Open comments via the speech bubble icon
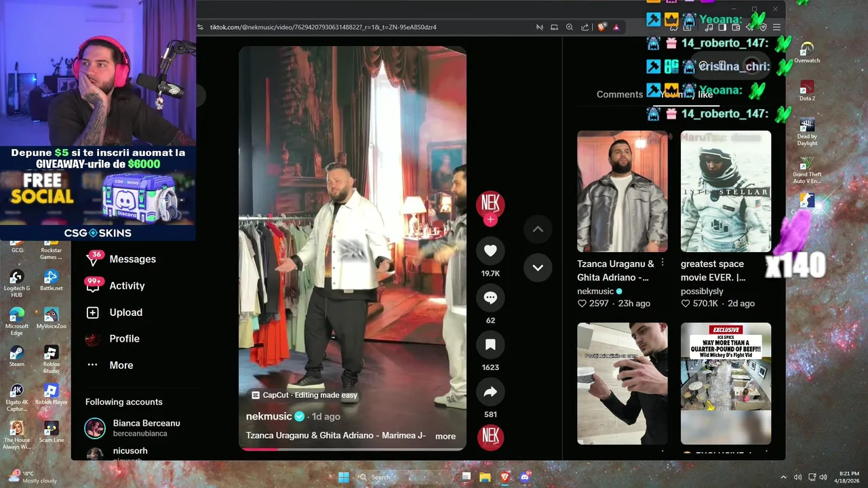This screenshot has height=488, width=868. pos(490,298)
